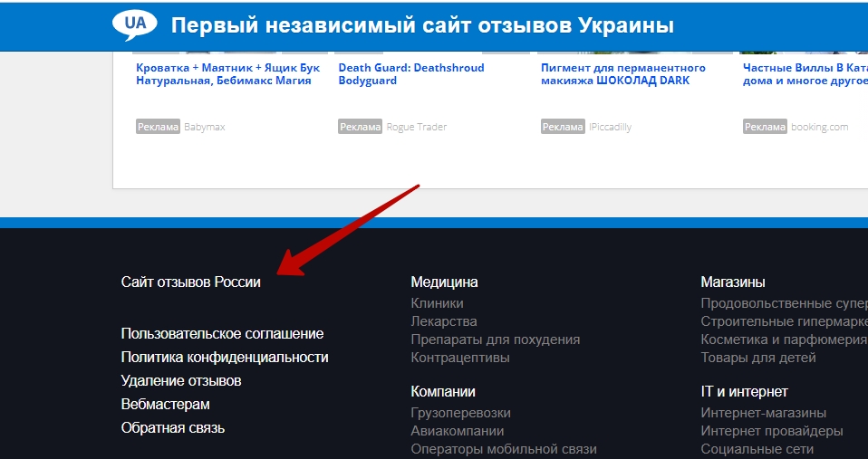This screenshot has height=459, width=868.
Task: Go to Удаление отзывов page
Action: (181, 381)
